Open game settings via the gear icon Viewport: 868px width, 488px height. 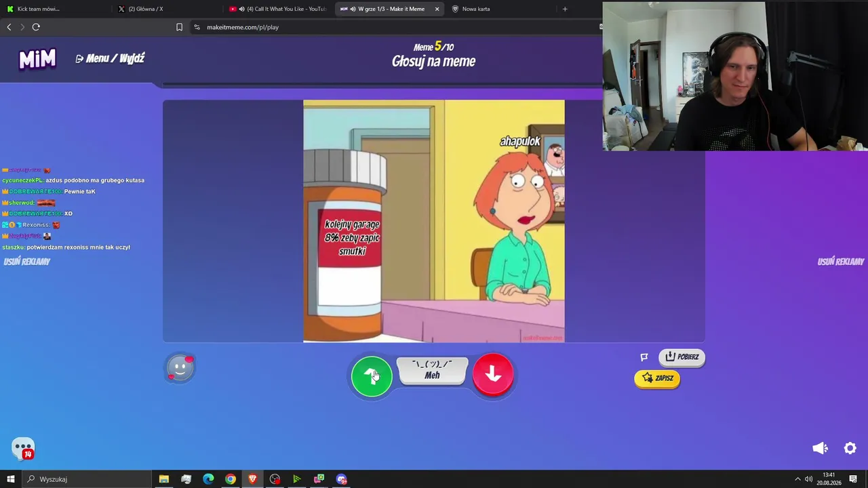850,448
